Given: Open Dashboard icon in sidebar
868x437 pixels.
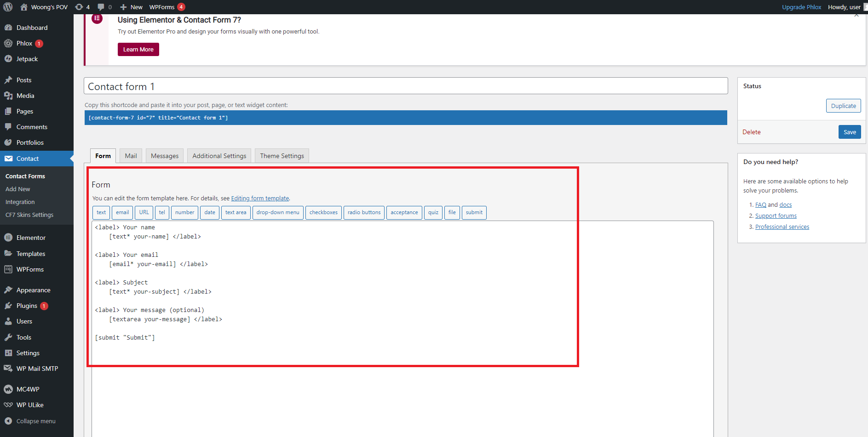Looking at the screenshot, I should tap(8, 28).
